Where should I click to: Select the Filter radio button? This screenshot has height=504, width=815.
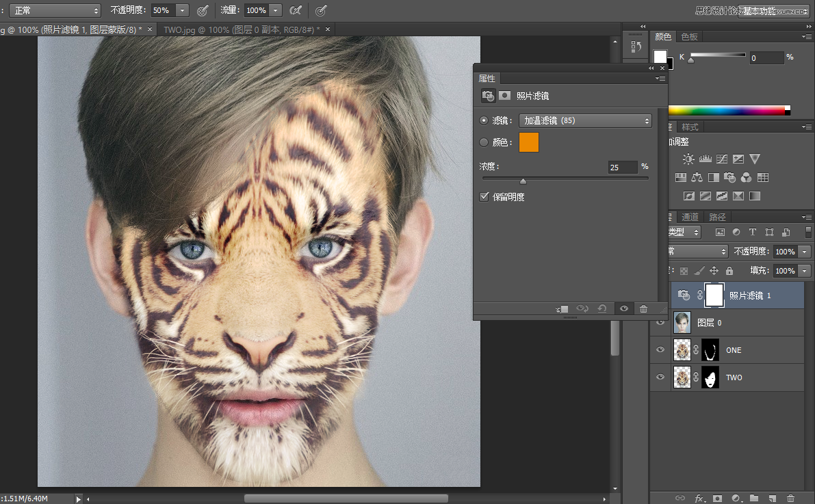pyautogui.click(x=484, y=120)
